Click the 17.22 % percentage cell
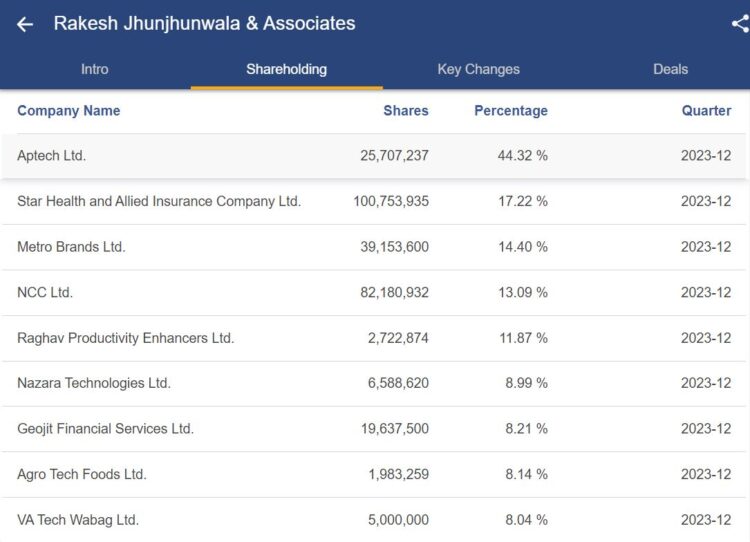 523,201
